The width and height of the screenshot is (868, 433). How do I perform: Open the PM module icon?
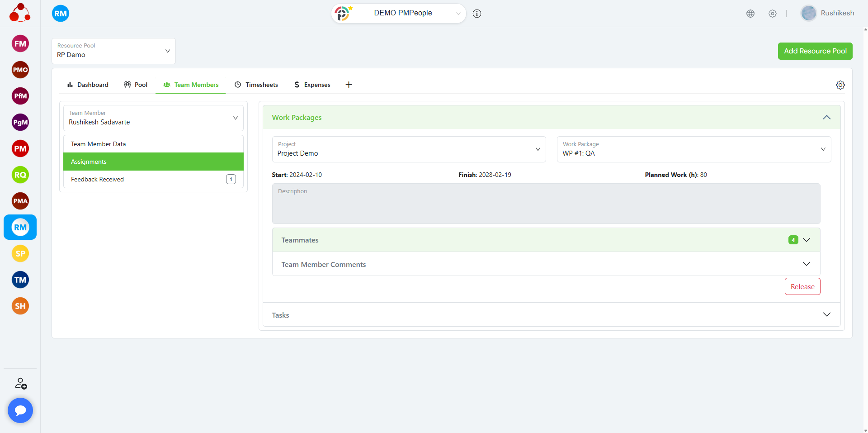(20, 149)
